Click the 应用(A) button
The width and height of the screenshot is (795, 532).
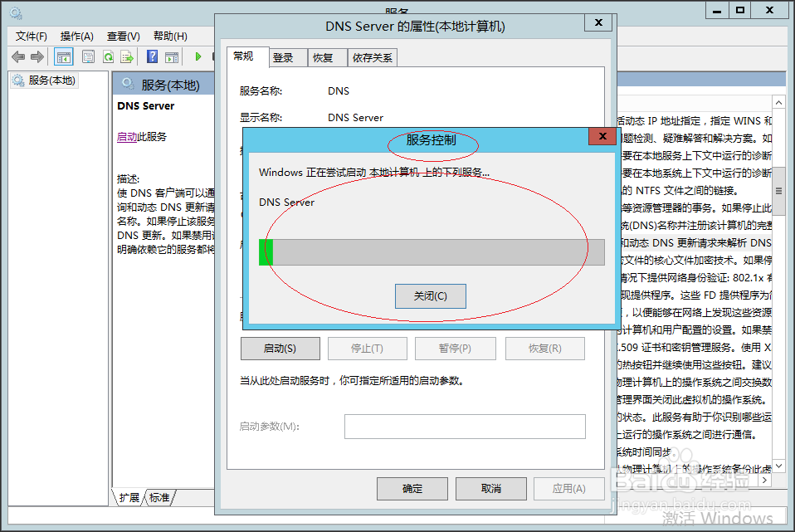pos(569,488)
